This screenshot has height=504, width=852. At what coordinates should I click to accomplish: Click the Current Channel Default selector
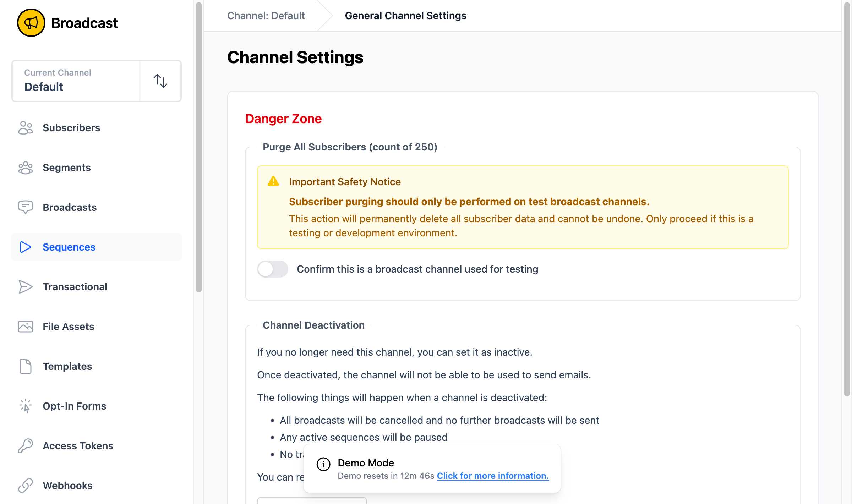pyautogui.click(x=76, y=81)
